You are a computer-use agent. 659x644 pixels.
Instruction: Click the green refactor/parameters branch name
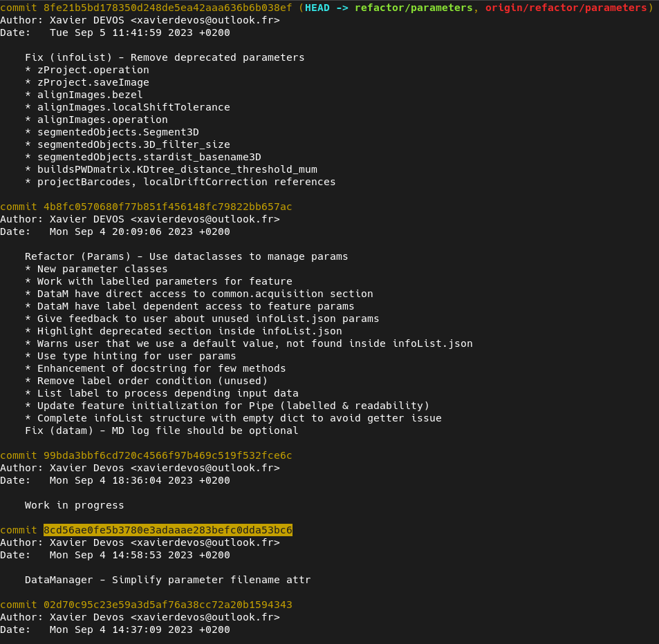[414, 8]
